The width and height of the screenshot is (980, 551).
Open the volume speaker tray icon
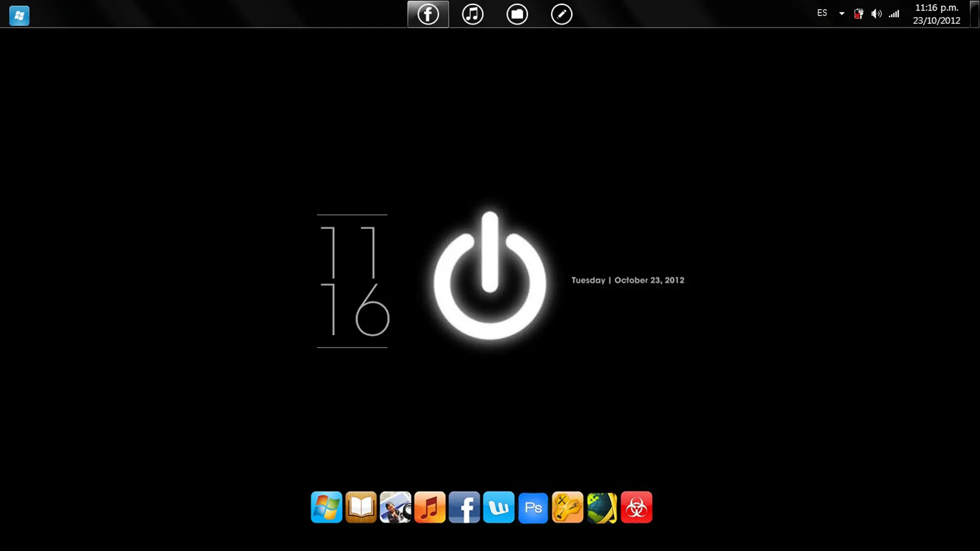[x=877, y=14]
